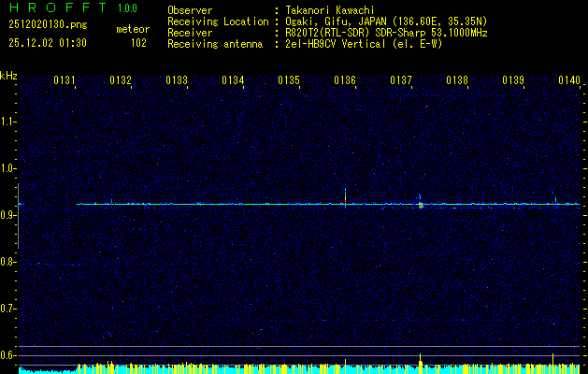Click the 0.8 frequency axis label
The width and height of the screenshot is (588, 374).
(7, 262)
